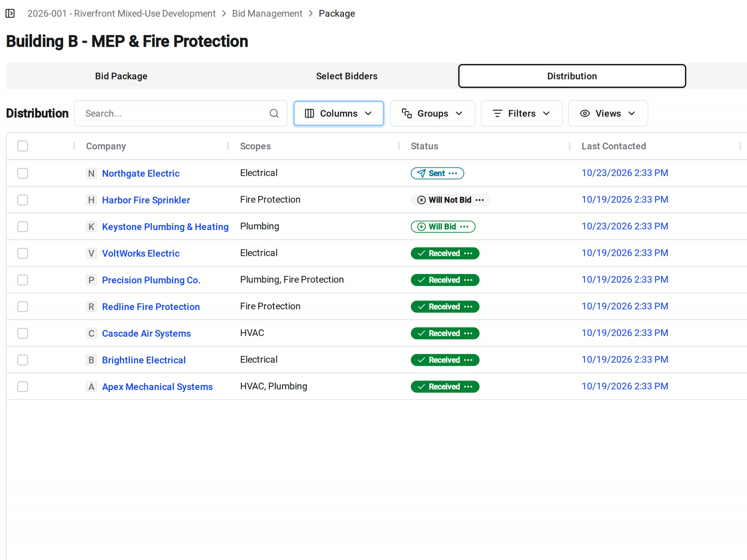Open the Will Bid status menu for Keystone

tap(464, 227)
